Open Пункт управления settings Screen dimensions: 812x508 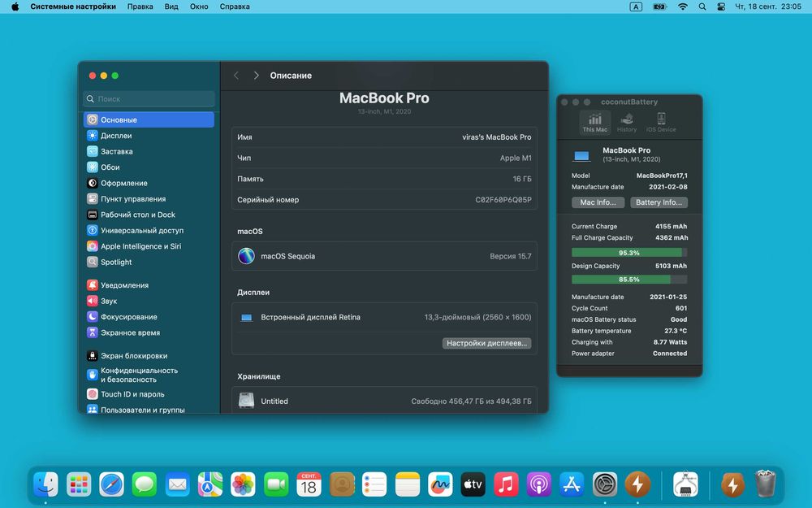(x=149, y=199)
